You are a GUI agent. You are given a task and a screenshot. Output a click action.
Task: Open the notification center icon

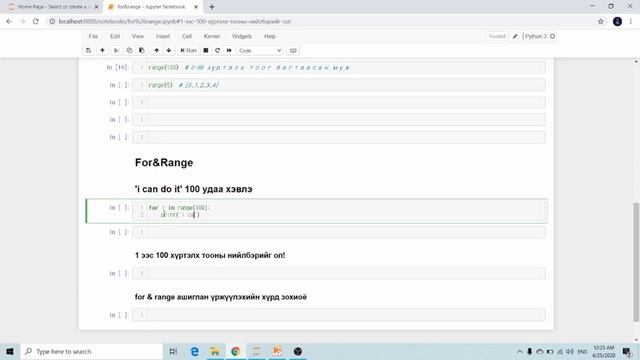[627, 351]
